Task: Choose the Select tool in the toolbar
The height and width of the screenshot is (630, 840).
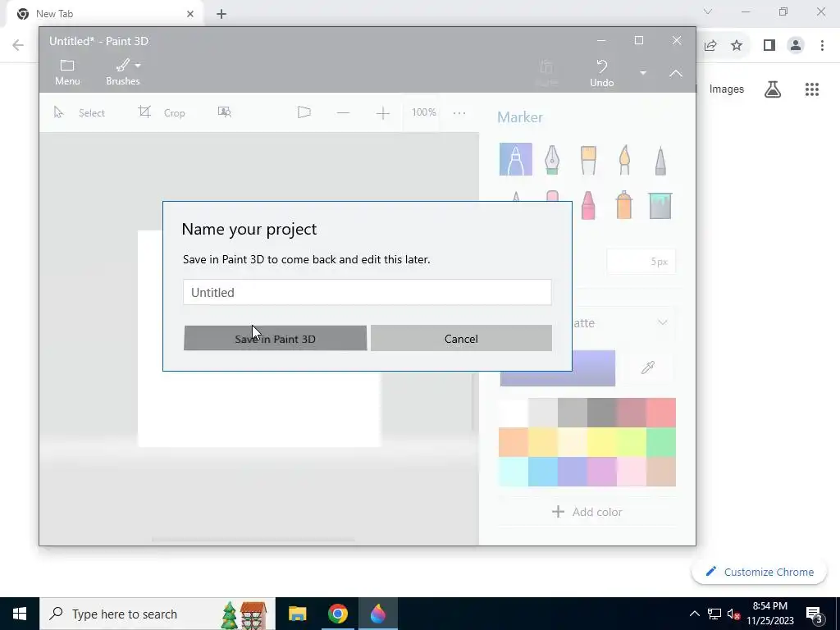Action: coord(80,112)
